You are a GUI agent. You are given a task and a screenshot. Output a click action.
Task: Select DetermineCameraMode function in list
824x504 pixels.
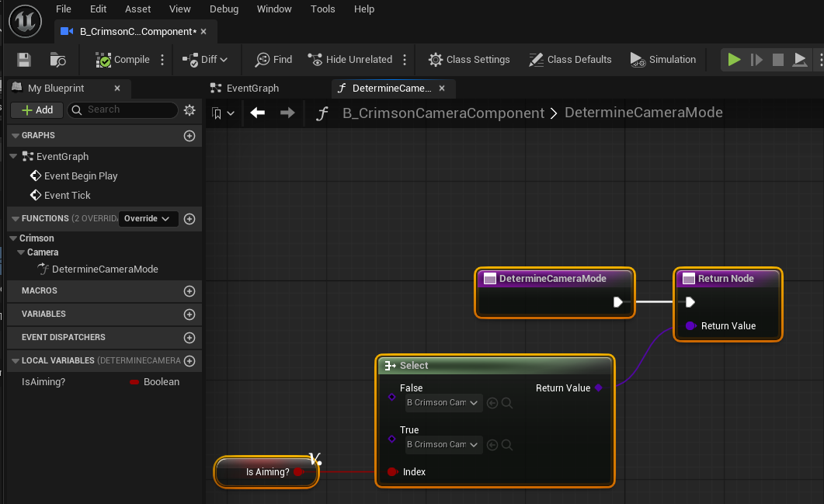(x=98, y=269)
